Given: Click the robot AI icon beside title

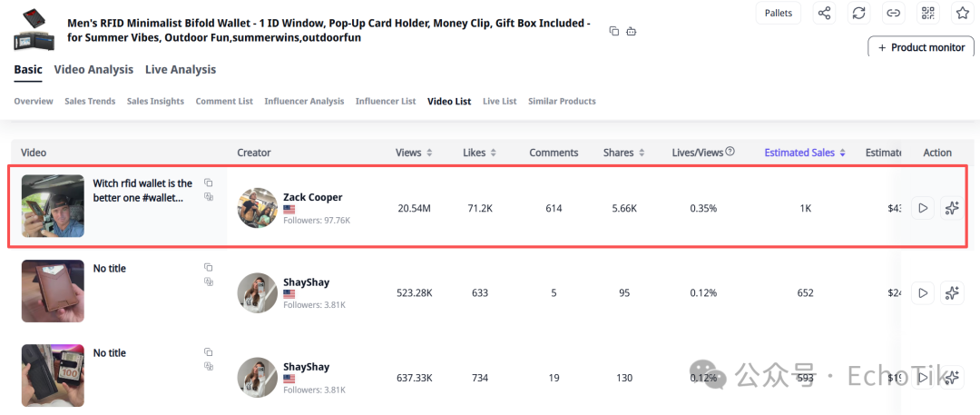Looking at the screenshot, I should (x=632, y=31).
